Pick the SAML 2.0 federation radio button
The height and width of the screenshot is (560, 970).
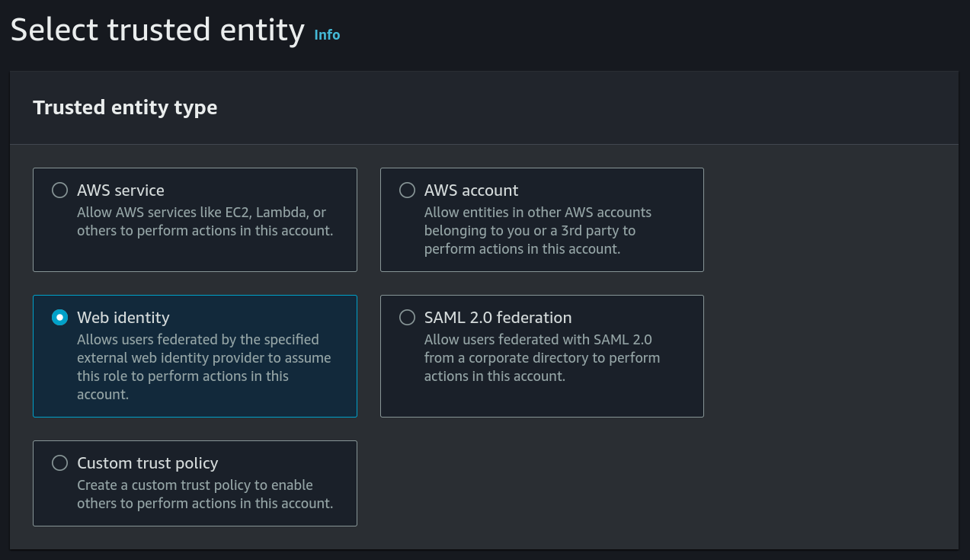point(408,318)
